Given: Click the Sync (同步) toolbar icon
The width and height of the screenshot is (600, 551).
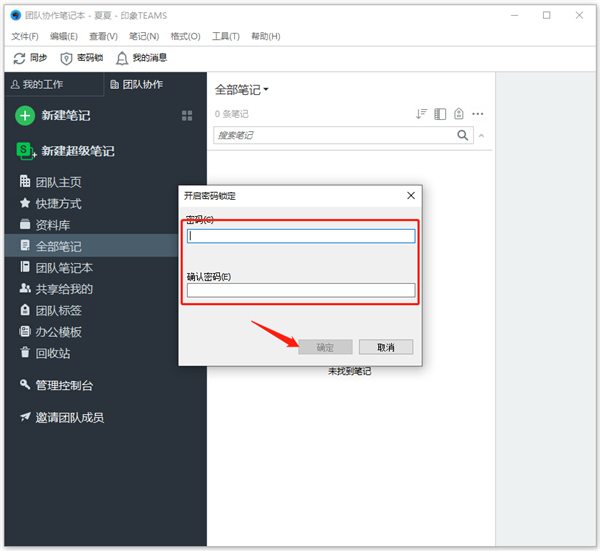Looking at the screenshot, I should tap(19, 58).
